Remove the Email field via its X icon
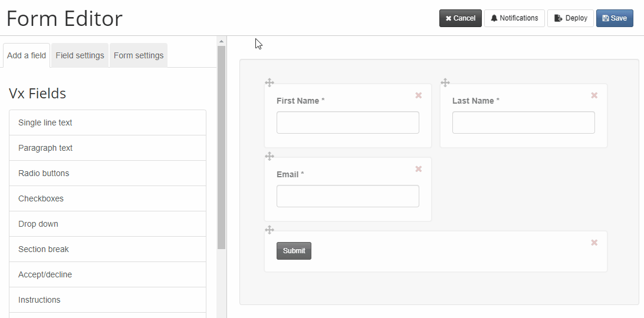644x318 pixels. 419,168
